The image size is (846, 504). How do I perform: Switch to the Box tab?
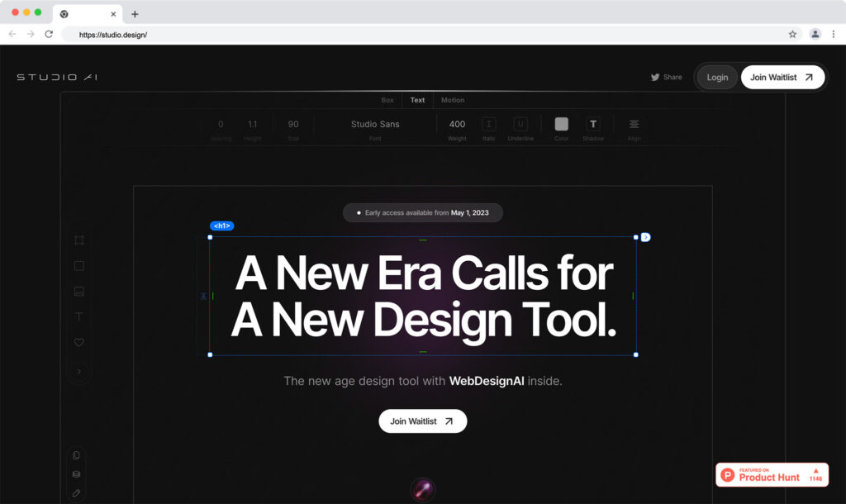pyautogui.click(x=387, y=100)
